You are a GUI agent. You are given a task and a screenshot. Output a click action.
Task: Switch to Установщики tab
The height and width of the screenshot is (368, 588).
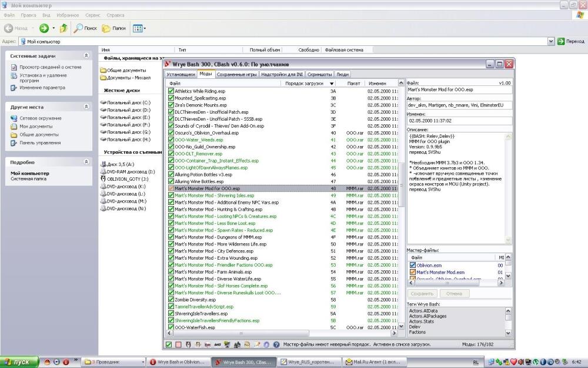[181, 74]
